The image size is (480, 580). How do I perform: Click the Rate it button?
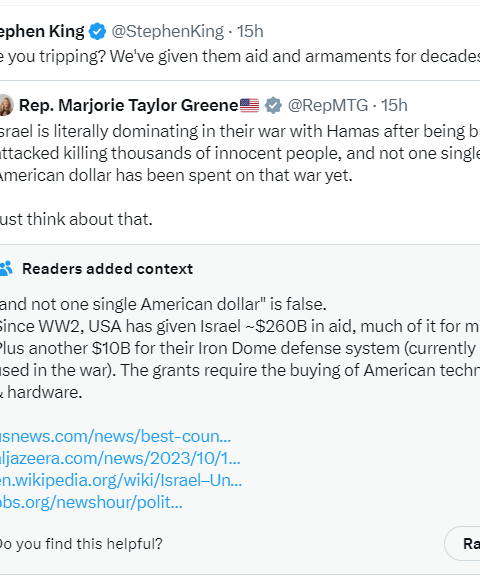pyautogui.click(x=462, y=543)
